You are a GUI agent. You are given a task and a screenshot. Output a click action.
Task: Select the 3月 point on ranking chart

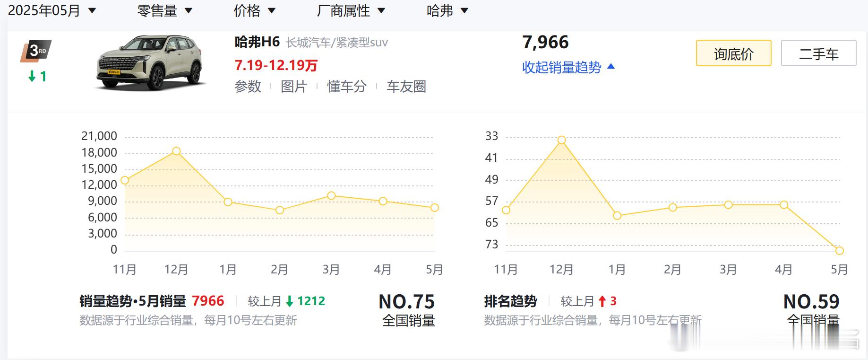pyautogui.click(x=729, y=205)
